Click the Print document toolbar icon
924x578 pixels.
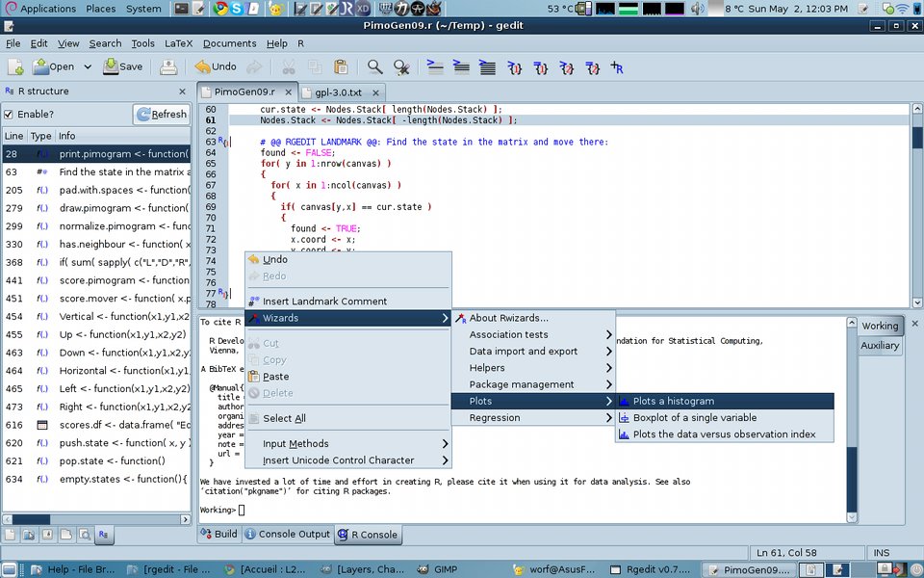(168, 66)
